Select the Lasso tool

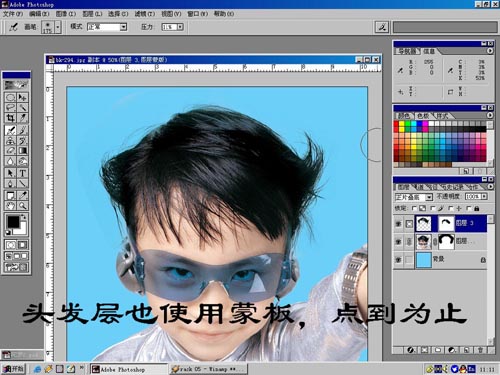point(10,107)
